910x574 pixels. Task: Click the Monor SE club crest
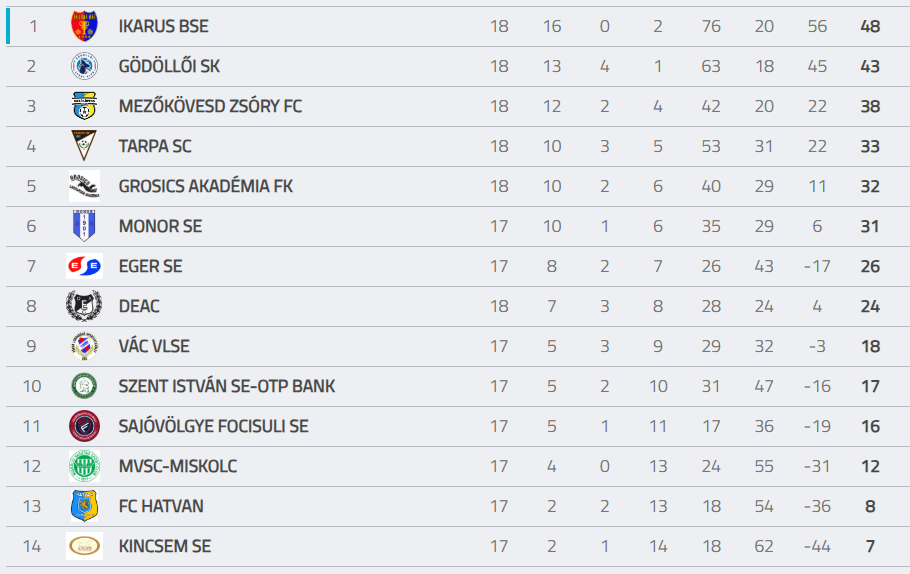pos(84,226)
